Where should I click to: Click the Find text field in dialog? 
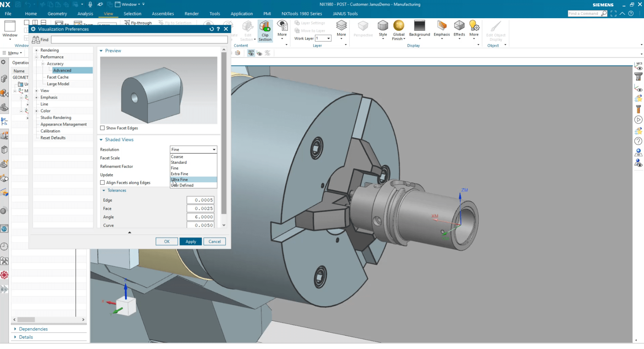(139, 39)
